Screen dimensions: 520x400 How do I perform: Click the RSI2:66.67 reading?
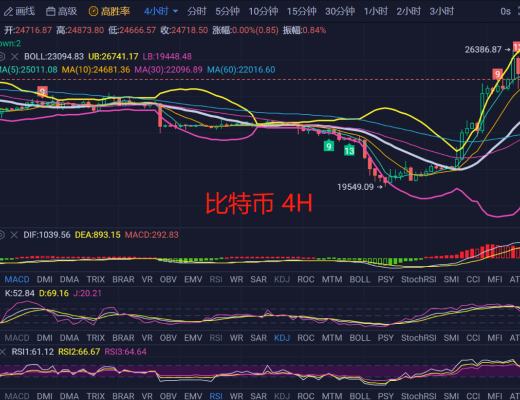[x=79, y=352]
